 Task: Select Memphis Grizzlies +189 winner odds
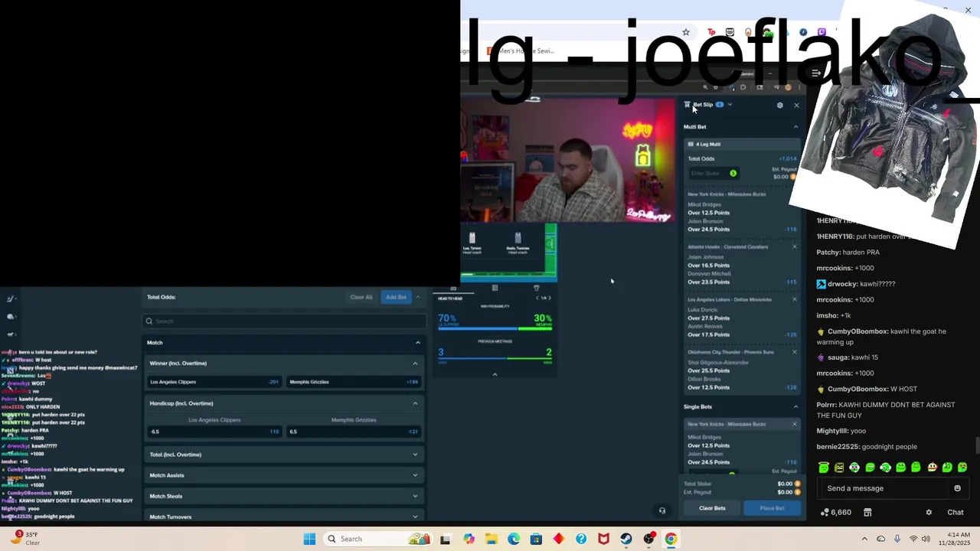click(x=354, y=382)
